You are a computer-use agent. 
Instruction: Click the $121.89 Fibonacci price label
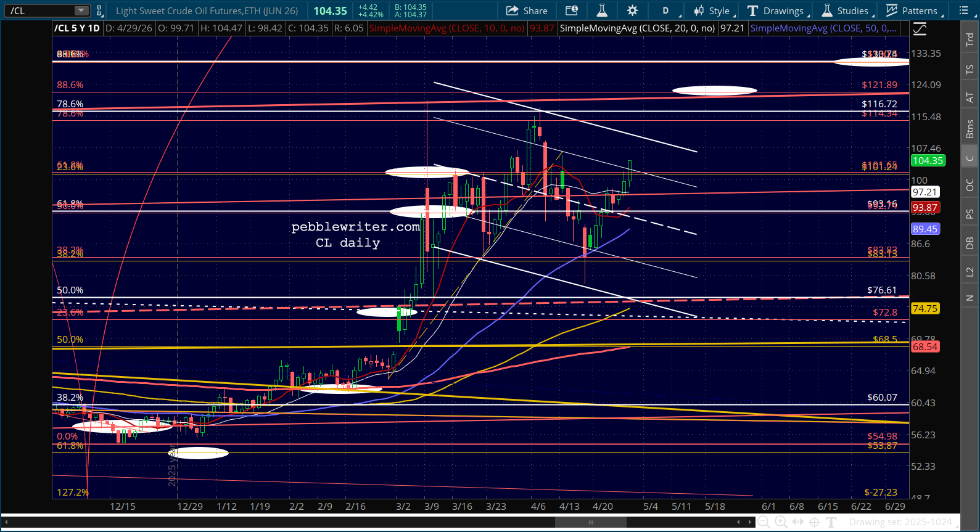(x=879, y=85)
